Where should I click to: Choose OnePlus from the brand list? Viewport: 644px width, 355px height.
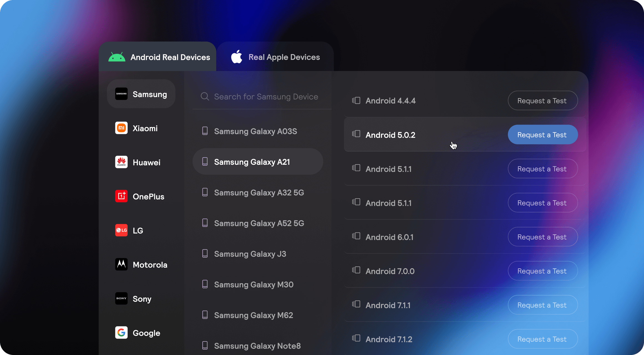141,196
